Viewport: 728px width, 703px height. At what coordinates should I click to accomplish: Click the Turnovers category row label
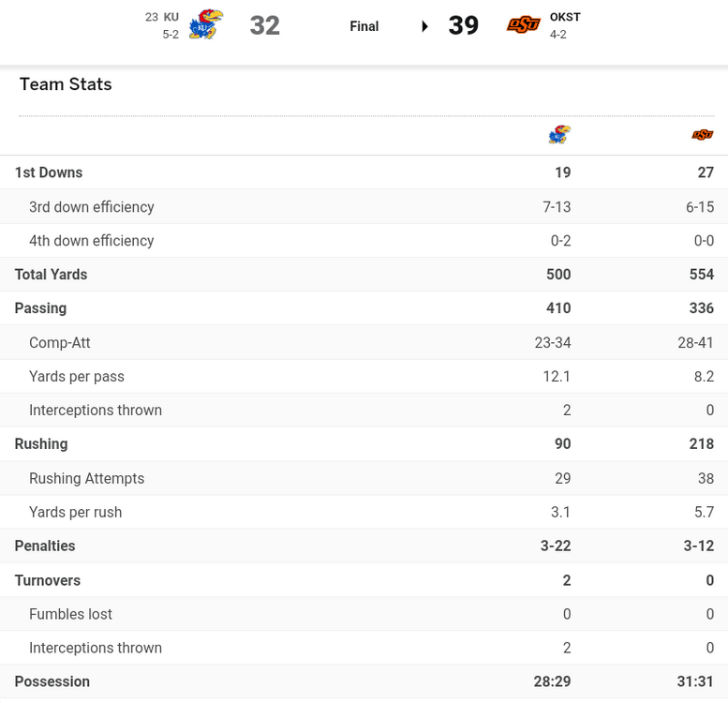tap(48, 580)
